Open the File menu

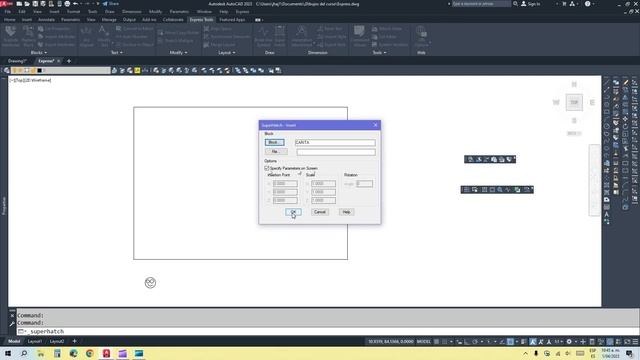[8, 12]
